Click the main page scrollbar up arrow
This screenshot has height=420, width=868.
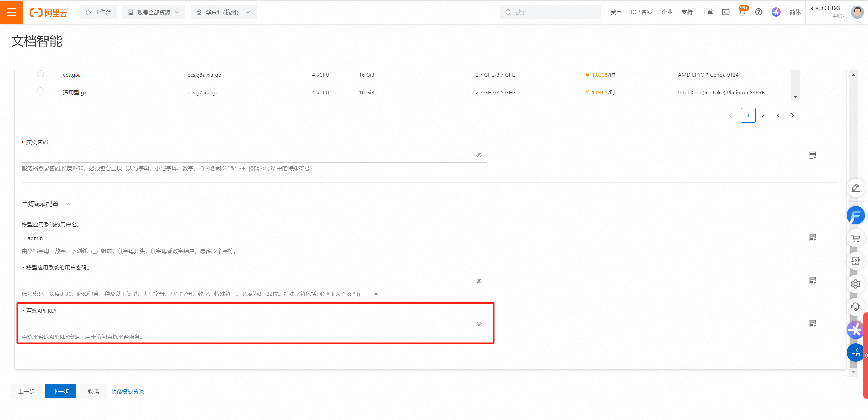[854, 75]
